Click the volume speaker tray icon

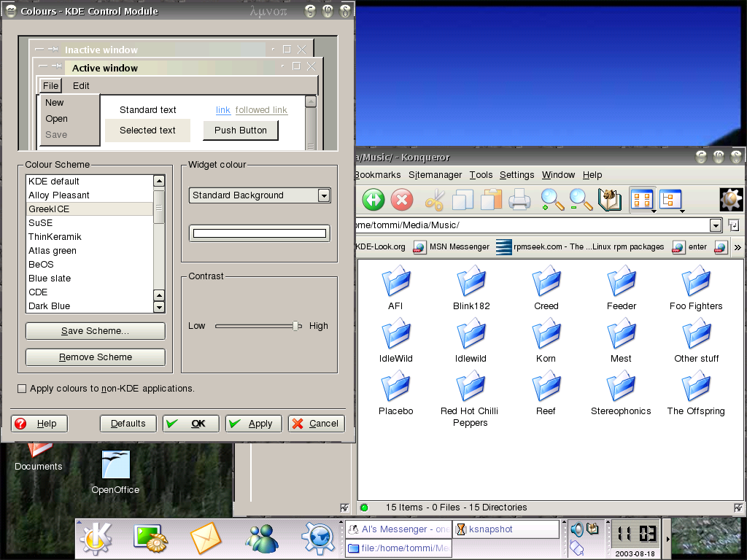[x=576, y=529]
